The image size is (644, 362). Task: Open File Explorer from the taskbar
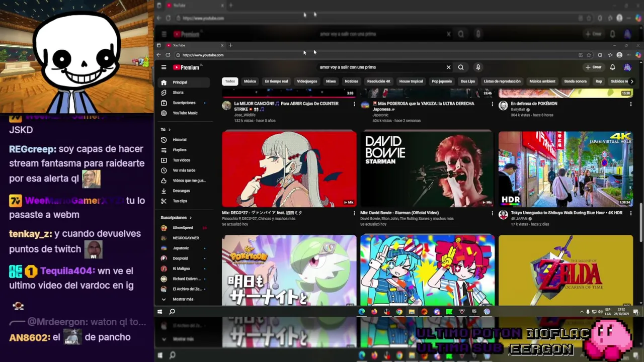coord(412,312)
